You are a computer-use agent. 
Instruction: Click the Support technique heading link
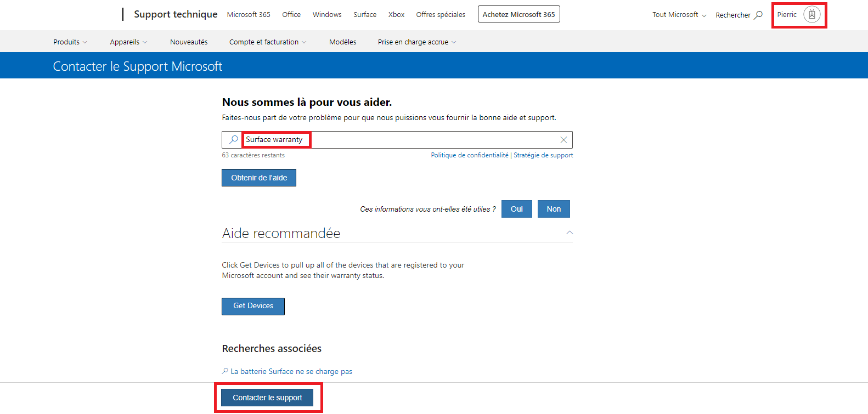pos(176,14)
